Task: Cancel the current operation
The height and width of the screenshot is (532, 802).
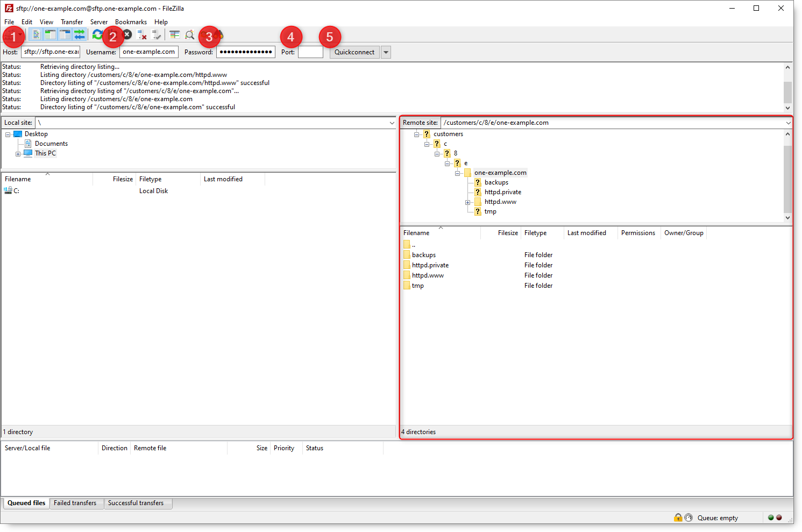Action: 127,34
